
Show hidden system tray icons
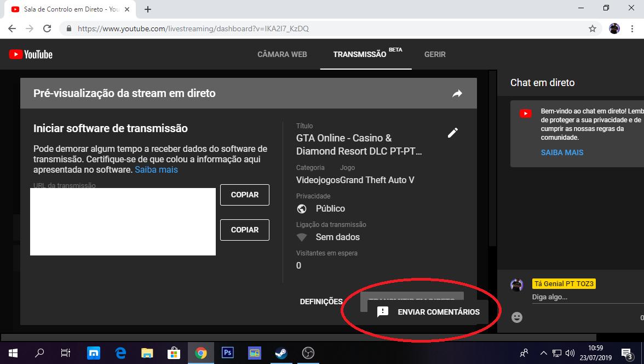point(543,353)
